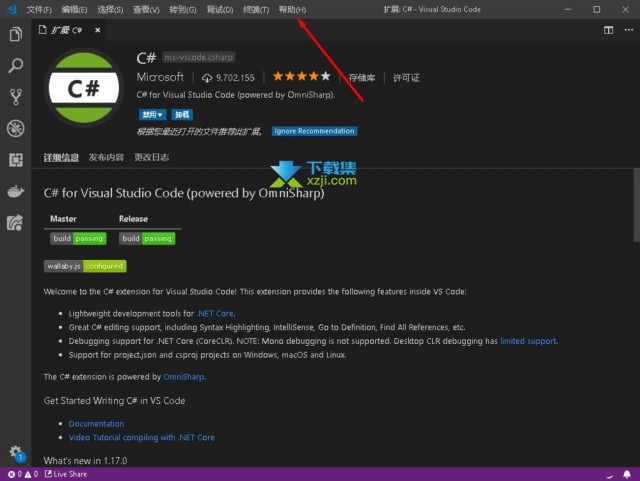
Task: Click the vertical scrollbar thumb
Action: click(636, 205)
